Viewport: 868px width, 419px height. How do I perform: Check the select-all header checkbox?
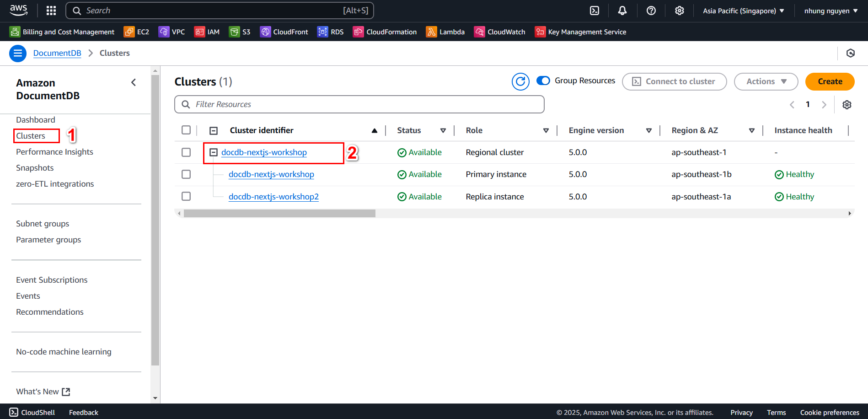tap(186, 130)
